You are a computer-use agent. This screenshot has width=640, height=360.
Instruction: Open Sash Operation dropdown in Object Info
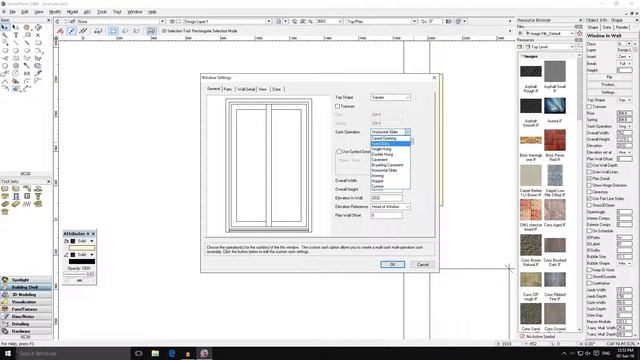[x=624, y=126]
